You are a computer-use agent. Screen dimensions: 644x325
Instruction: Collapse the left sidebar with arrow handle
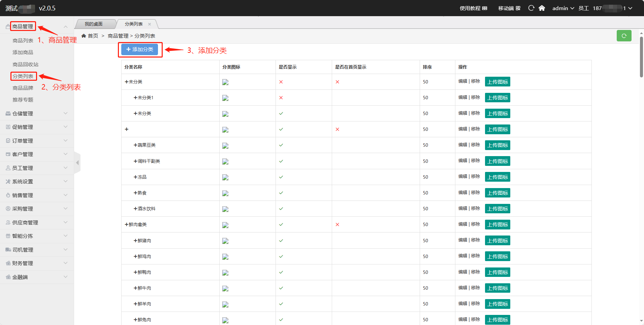(x=77, y=163)
